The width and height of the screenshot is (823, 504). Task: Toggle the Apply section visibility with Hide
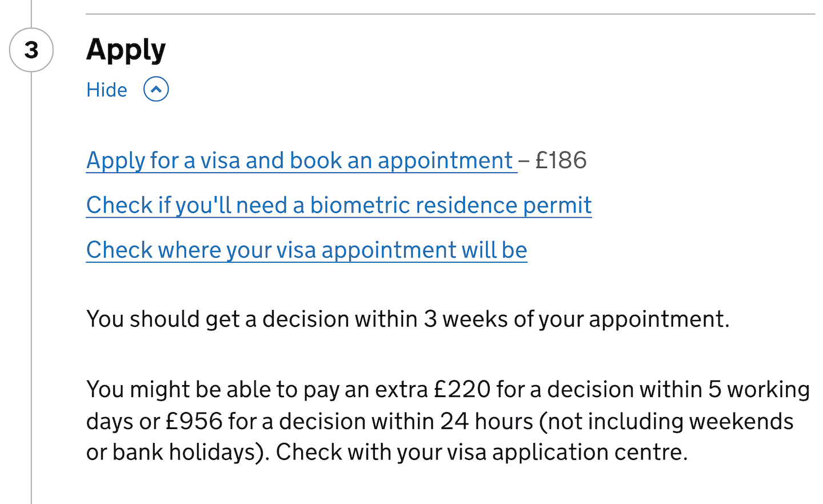click(x=107, y=89)
